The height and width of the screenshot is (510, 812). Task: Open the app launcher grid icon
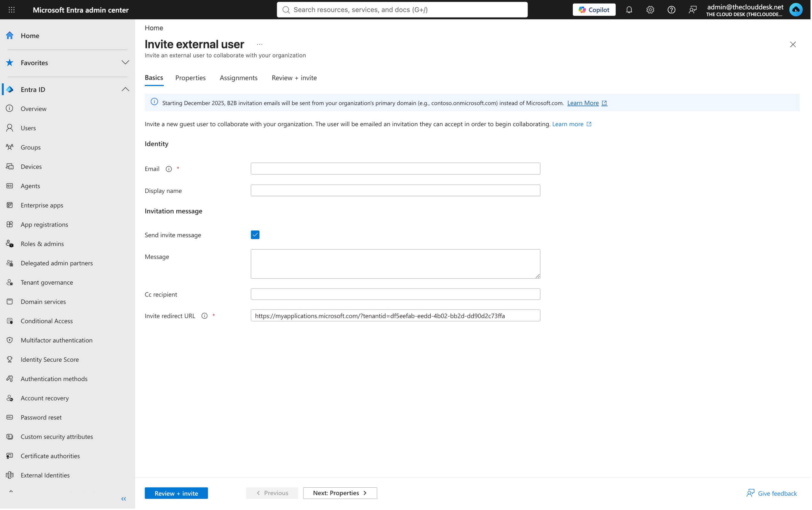[11, 10]
